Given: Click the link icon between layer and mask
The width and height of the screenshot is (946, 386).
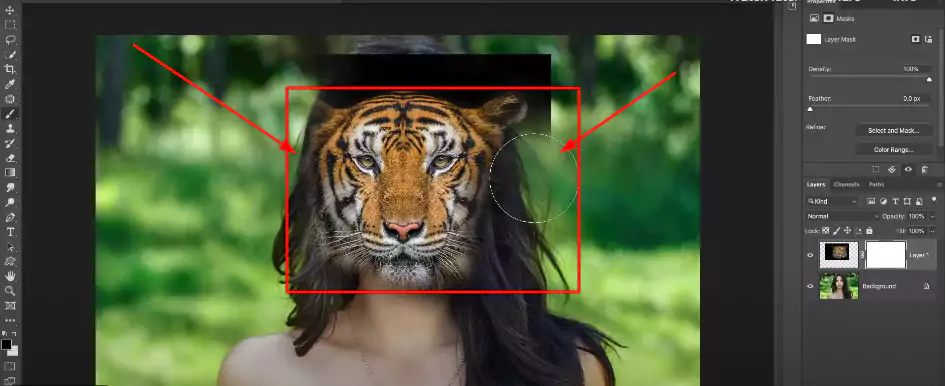Looking at the screenshot, I should pos(862,255).
